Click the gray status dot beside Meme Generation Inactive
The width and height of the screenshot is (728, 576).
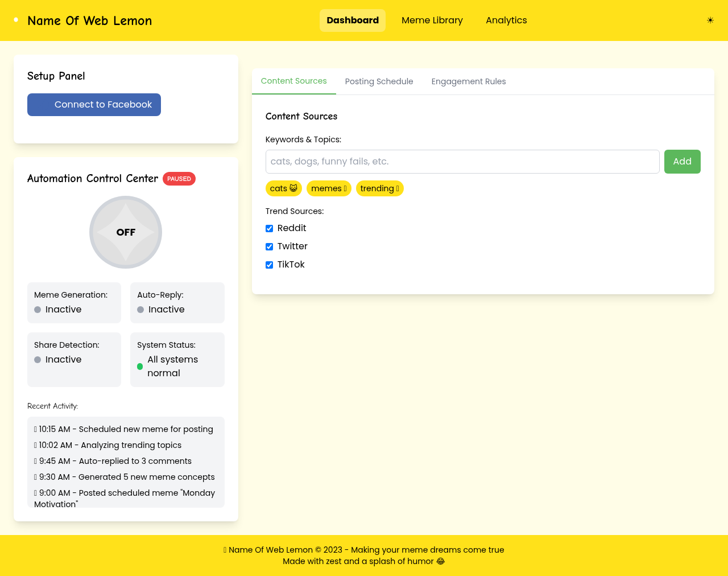[x=36, y=310]
